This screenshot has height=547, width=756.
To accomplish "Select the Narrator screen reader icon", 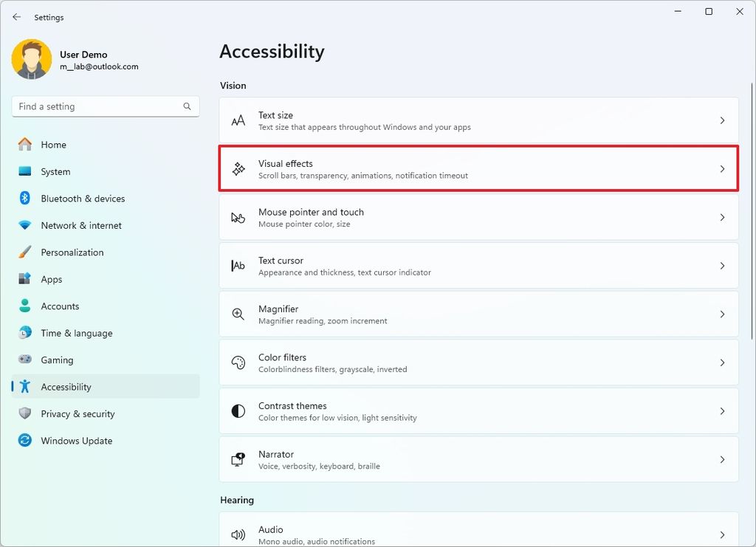I will pos(238,459).
